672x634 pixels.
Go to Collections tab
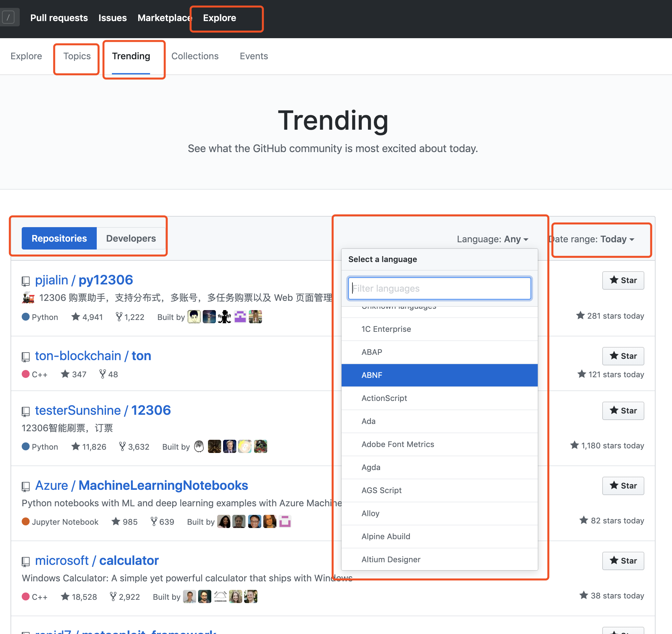[195, 56]
